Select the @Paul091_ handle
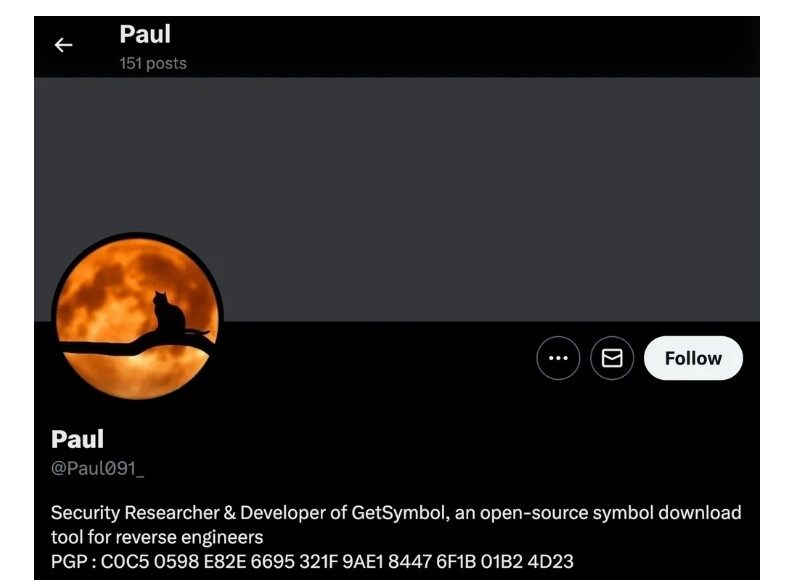 click(x=98, y=468)
